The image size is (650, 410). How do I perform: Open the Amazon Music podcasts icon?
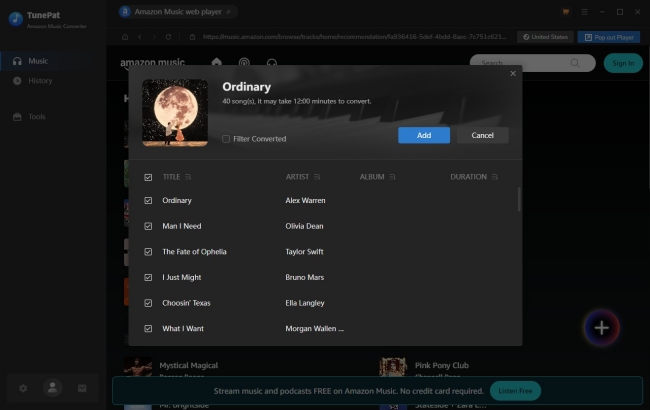tap(244, 63)
